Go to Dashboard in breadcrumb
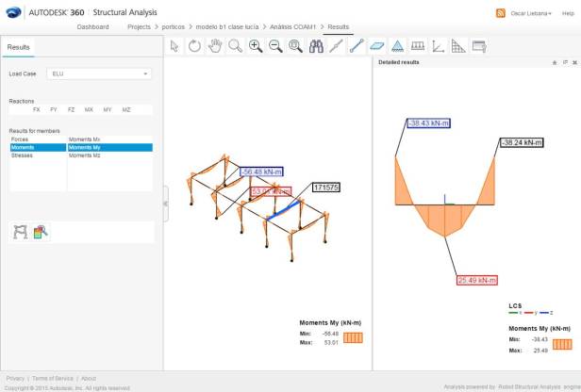This screenshot has height=392, width=581. [x=92, y=27]
